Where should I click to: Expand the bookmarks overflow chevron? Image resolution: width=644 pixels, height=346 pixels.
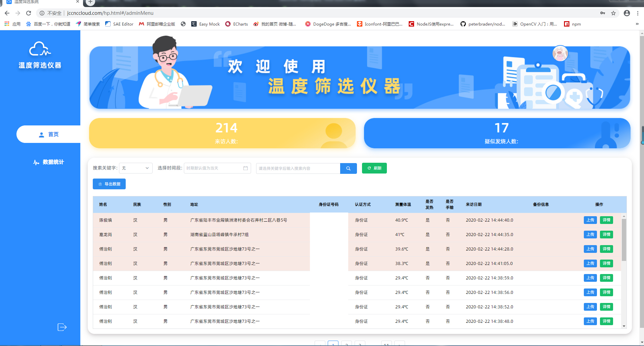(x=637, y=24)
